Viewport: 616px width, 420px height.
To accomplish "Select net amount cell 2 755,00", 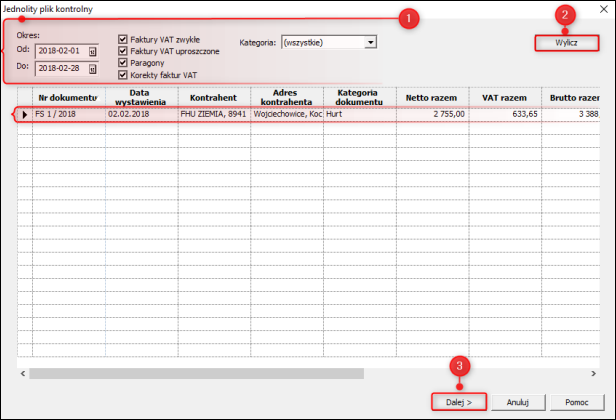I will 433,114.
